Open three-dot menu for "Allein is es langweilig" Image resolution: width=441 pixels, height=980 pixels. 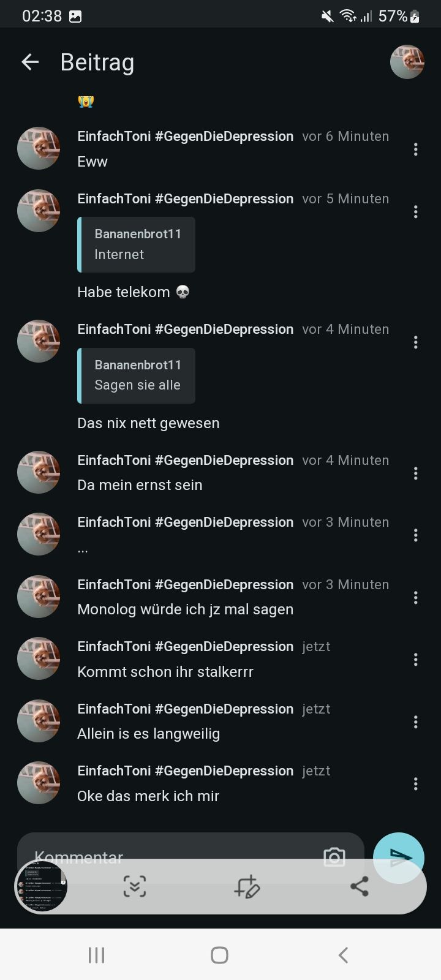(x=416, y=722)
